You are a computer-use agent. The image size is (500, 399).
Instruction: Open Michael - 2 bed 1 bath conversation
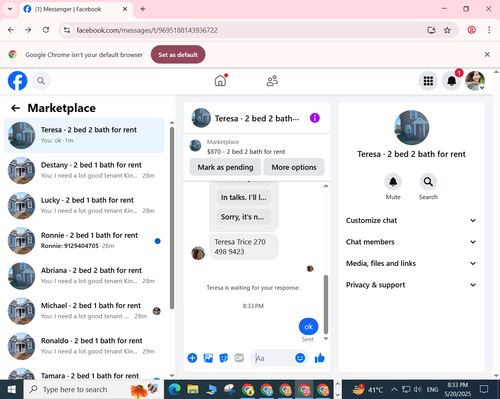point(84,311)
